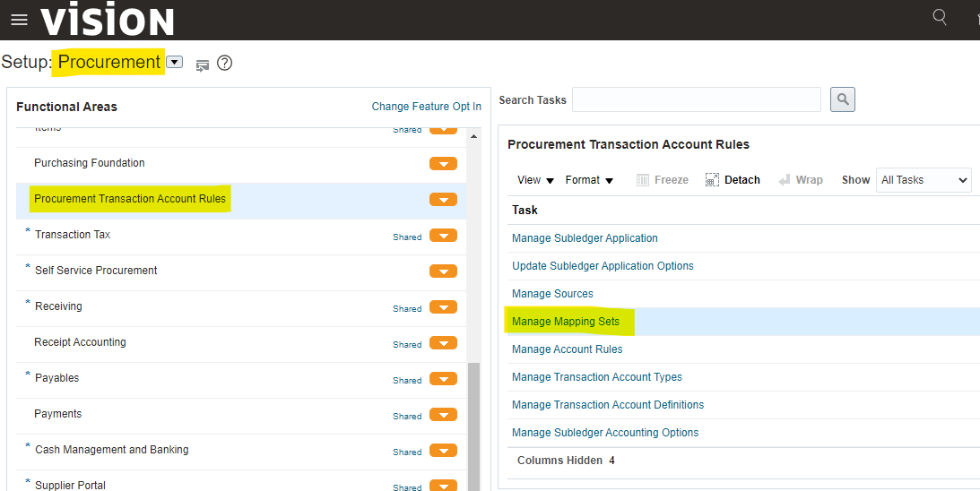Click the search magnifier in header
Viewport: 980px width, 491px height.
pyautogui.click(x=940, y=17)
